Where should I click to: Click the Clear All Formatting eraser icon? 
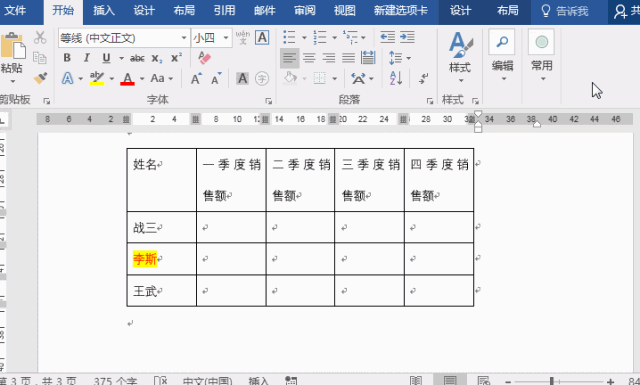point(204,58)
